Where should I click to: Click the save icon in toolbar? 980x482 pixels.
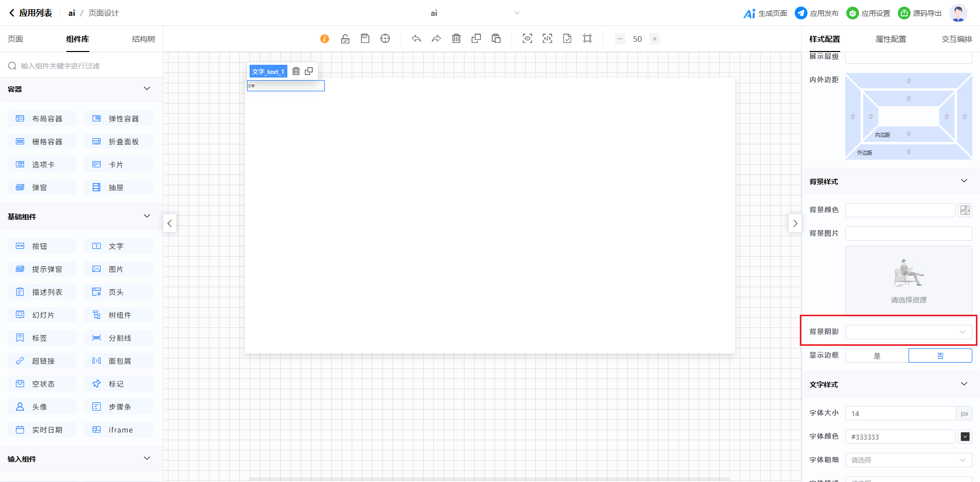pyautogui.click(x=365, y=39)
